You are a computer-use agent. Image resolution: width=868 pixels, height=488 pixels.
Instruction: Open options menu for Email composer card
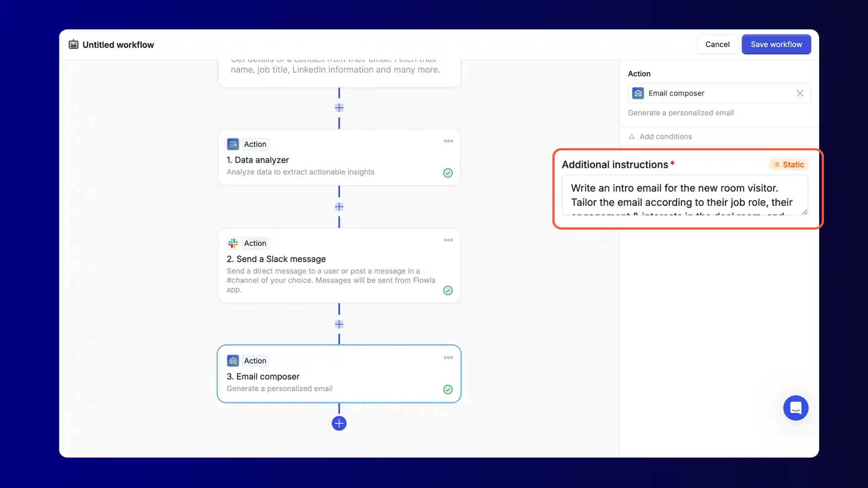[448, 357]
